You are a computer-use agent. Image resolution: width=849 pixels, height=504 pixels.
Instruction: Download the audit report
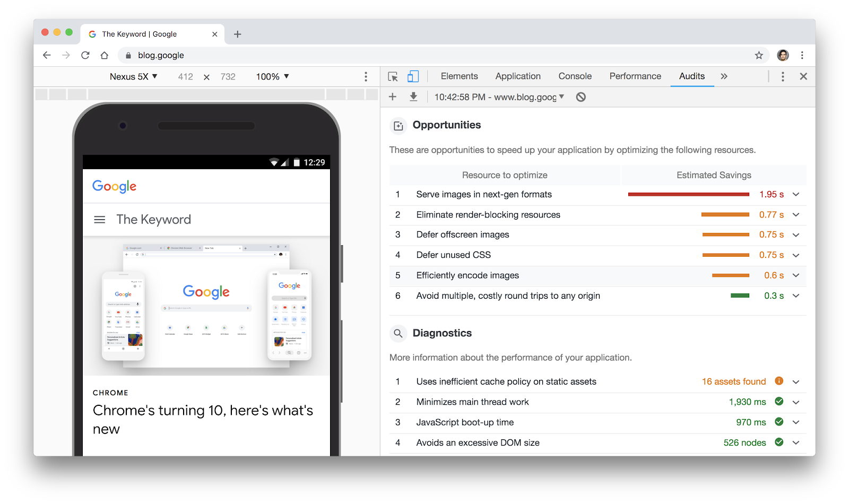pyautogui.click(x=413, y=97)
